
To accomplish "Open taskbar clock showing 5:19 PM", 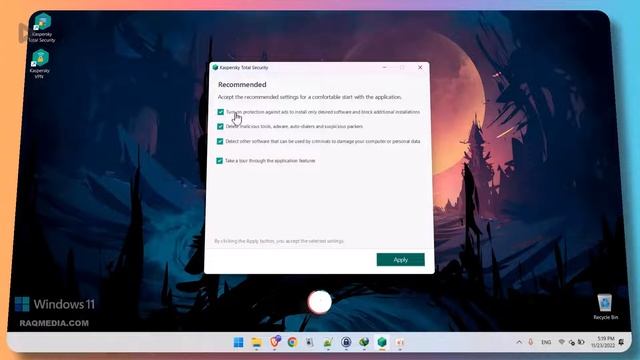I will tap(603, 342).
